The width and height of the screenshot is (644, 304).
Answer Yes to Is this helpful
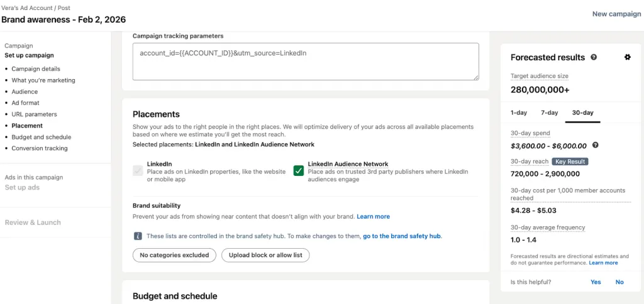596,282
